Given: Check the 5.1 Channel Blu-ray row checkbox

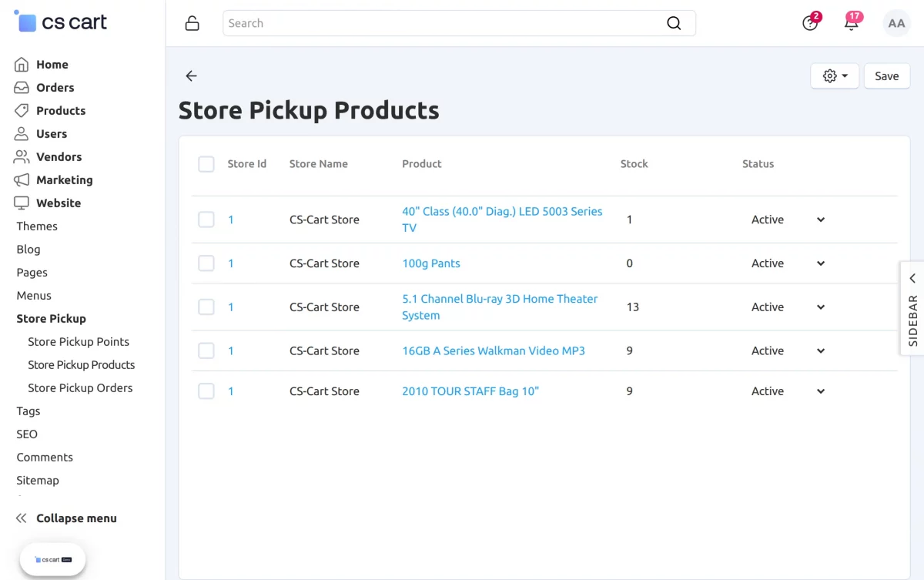Looking at the screenshot, I should [206, 307].
